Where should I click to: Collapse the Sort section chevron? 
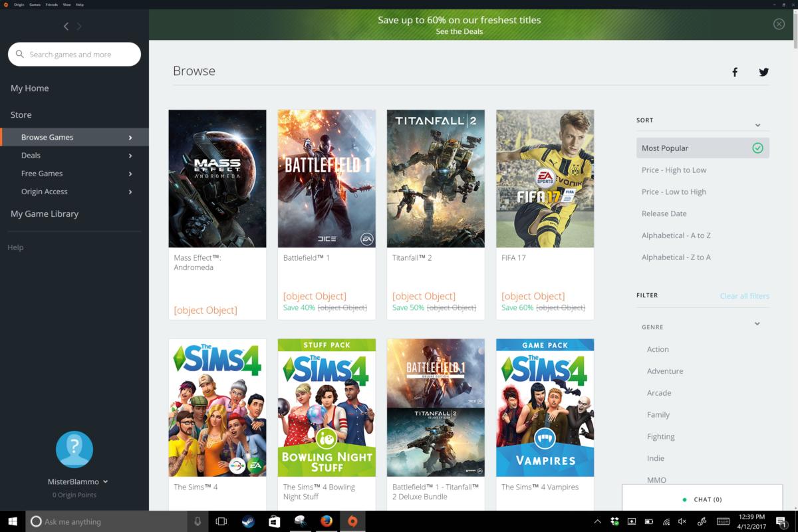757,125
